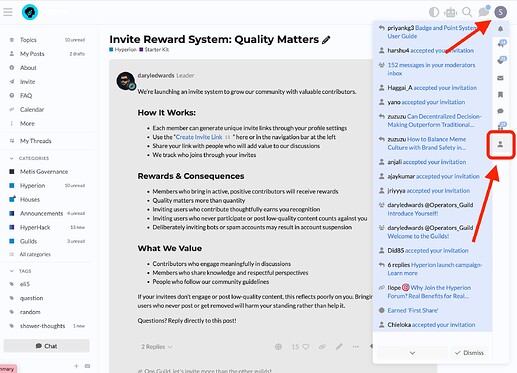The image size is (517, 373).
Task: Open the post ellipsis more actions
Action: coord(356,347)
